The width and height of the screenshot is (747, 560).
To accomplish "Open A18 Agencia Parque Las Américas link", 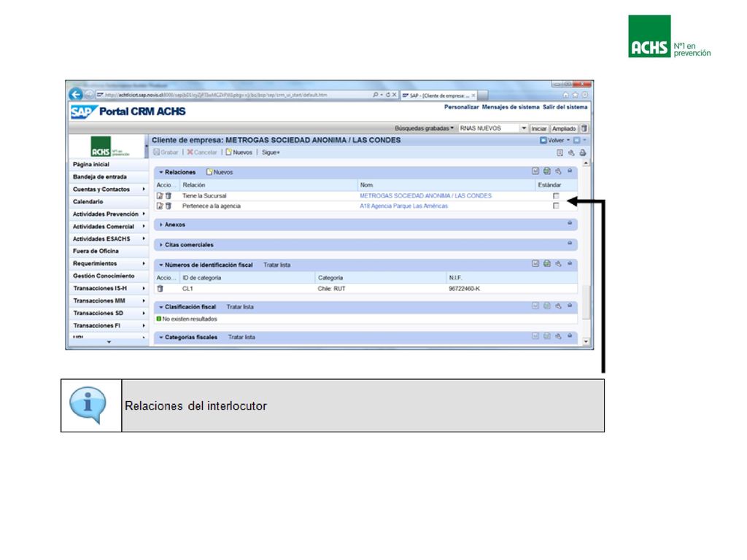I will coord(403,206).
